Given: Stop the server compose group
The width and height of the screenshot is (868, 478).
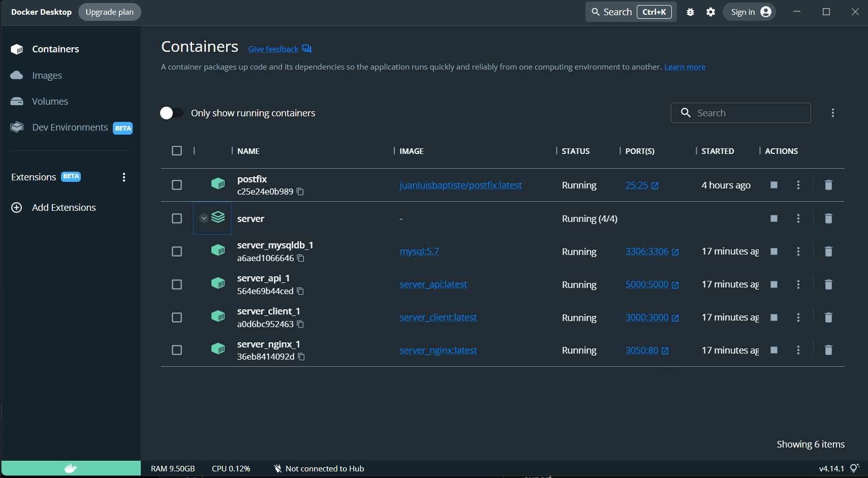Looking at the screenshot, I should (x=774, y=218).
